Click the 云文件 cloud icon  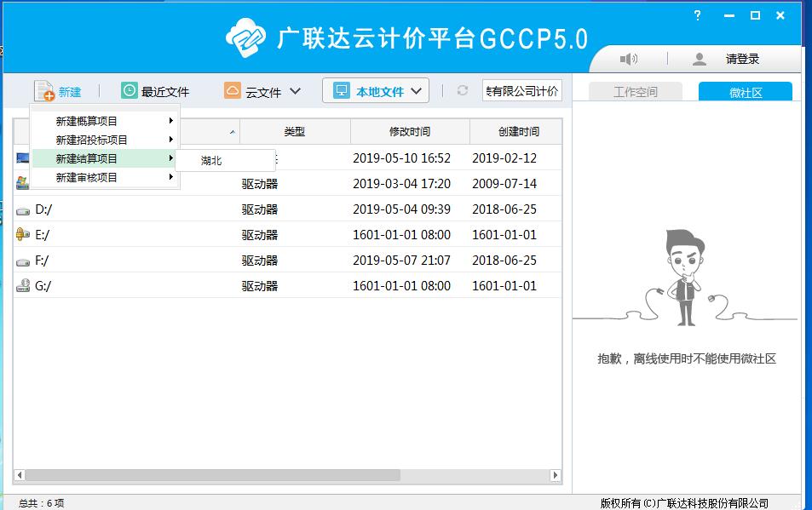pyautogui.click(x=233, y=90)
